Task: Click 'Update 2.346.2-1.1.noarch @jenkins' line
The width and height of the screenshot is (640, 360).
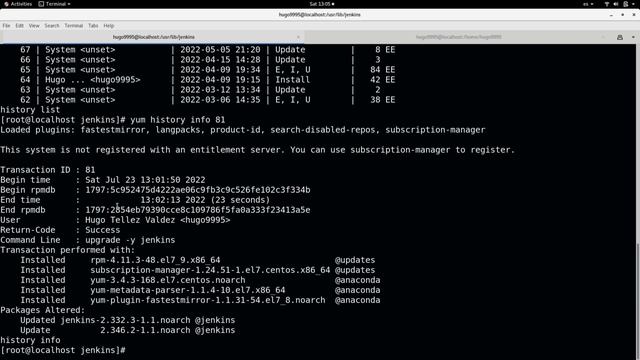Action: 127,330
